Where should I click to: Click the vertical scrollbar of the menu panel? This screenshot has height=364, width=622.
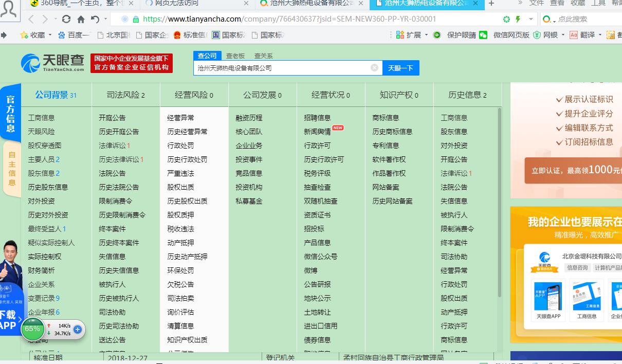(499, 202)
